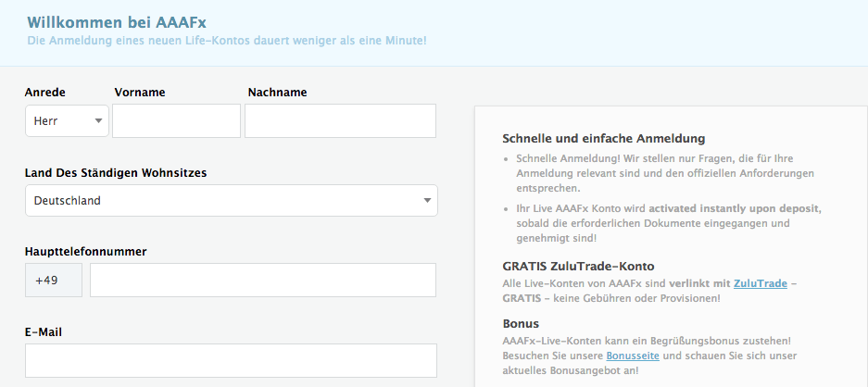The image size is (868, 387).
Task: Click the 'Willkommen bei AAAFx' heading
Action: coord(117,23)
